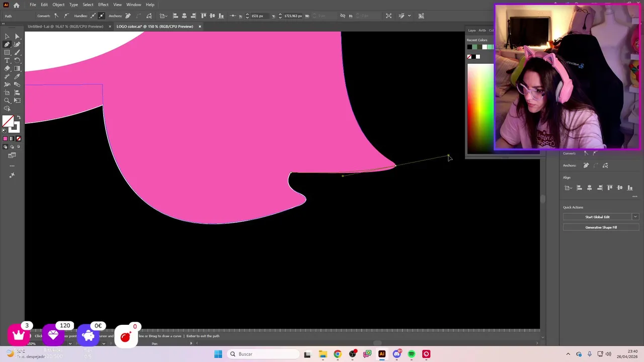Open zoom level dropdown in status bar

(70, 343)
